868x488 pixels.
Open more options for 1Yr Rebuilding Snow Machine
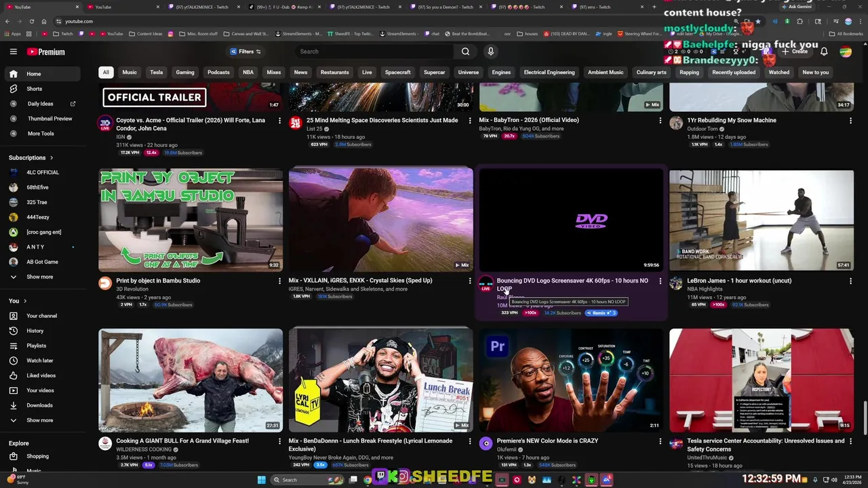click(850, 121)
